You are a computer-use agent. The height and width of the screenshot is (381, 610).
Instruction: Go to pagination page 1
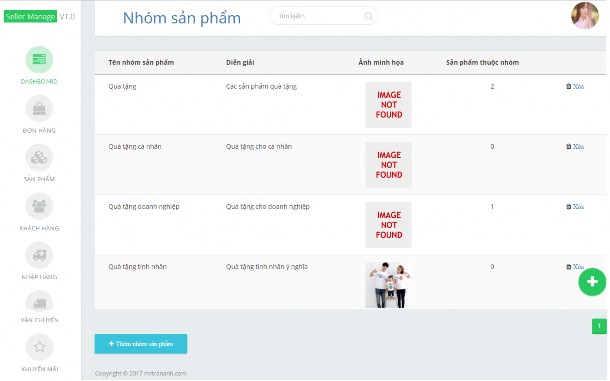599,326
